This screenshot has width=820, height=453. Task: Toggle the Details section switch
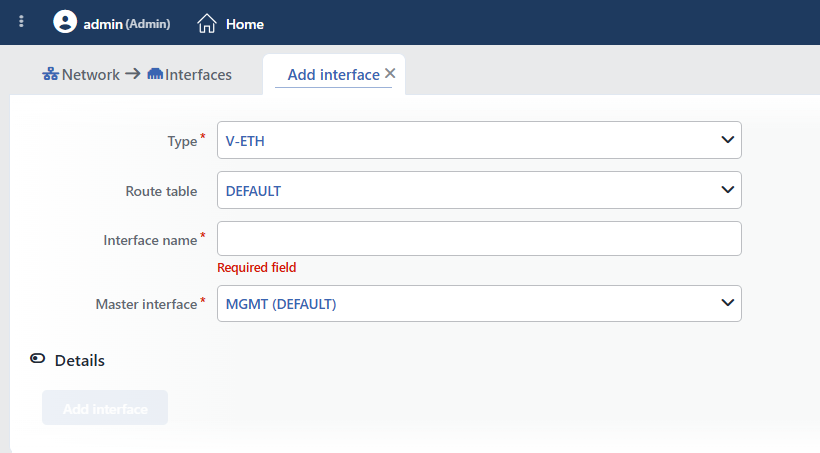38,359
